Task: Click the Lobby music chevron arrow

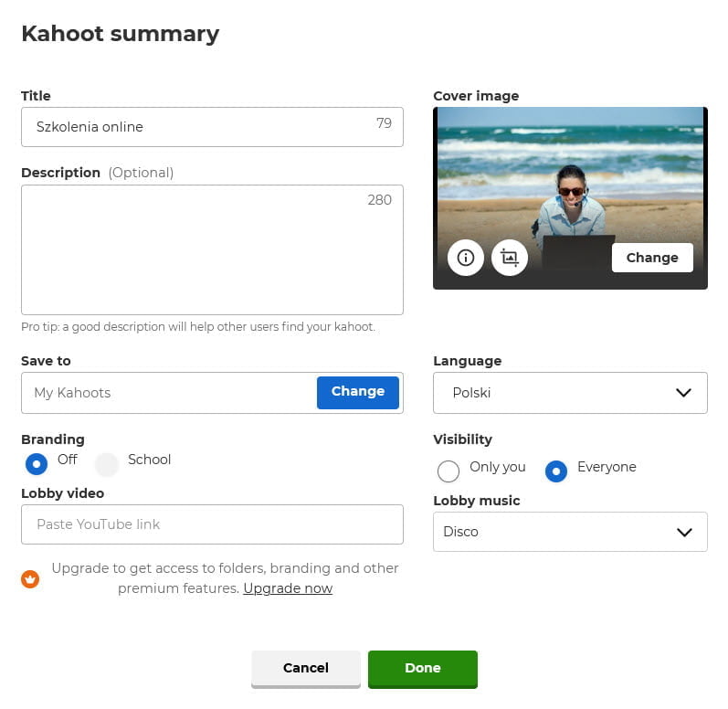Action: pyautogui.click(x=683, y=532)
